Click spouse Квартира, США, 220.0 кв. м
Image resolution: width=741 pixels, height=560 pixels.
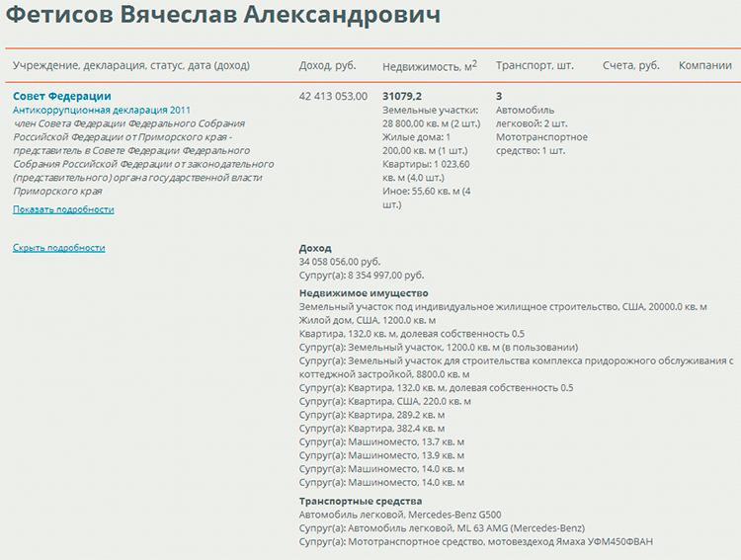[384, 402]
